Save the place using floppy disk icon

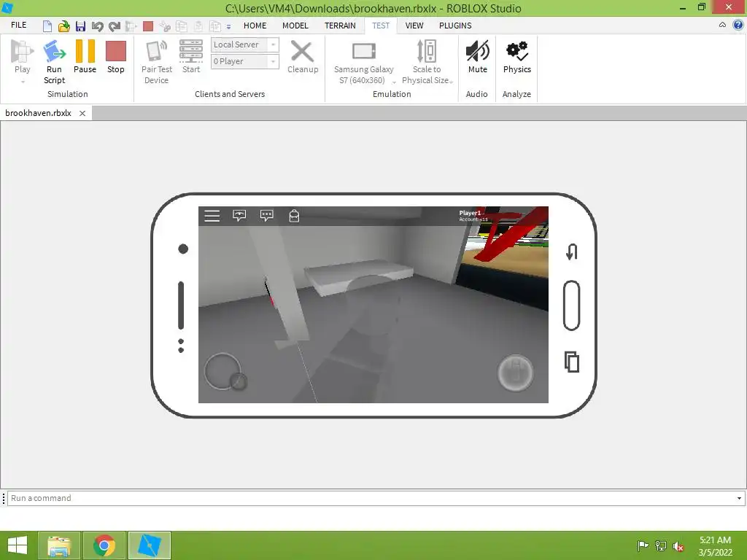tap(80, 26)
